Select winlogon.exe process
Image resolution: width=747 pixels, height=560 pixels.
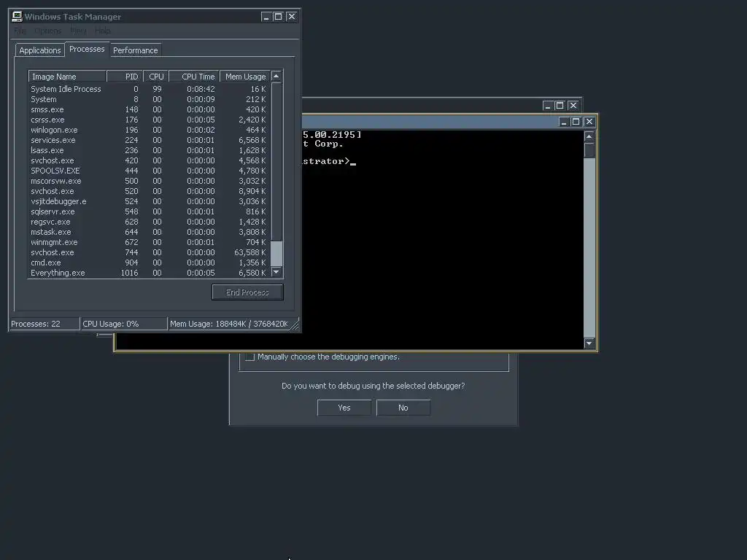[x=149, y=130]
